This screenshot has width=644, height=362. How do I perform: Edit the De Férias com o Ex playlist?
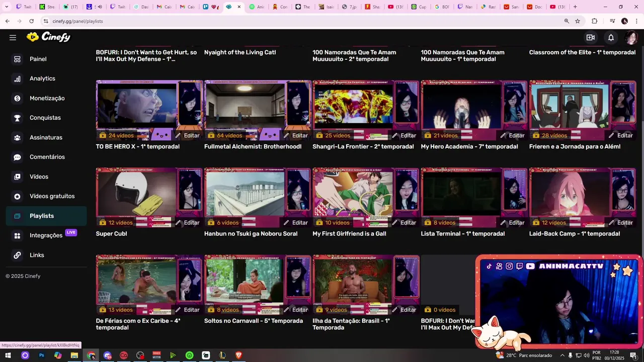pyautogui.click(x=187, y=310)
